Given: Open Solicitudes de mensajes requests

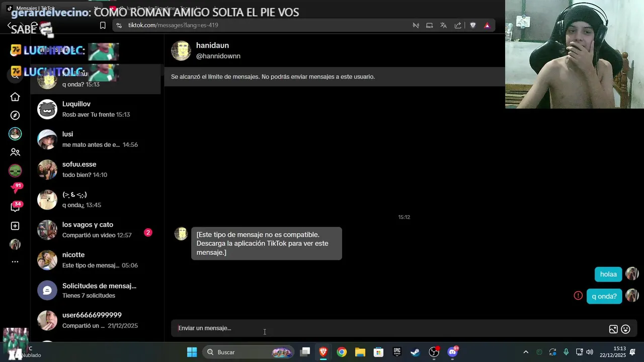Looking at the screenshot, I should point(96,290).
